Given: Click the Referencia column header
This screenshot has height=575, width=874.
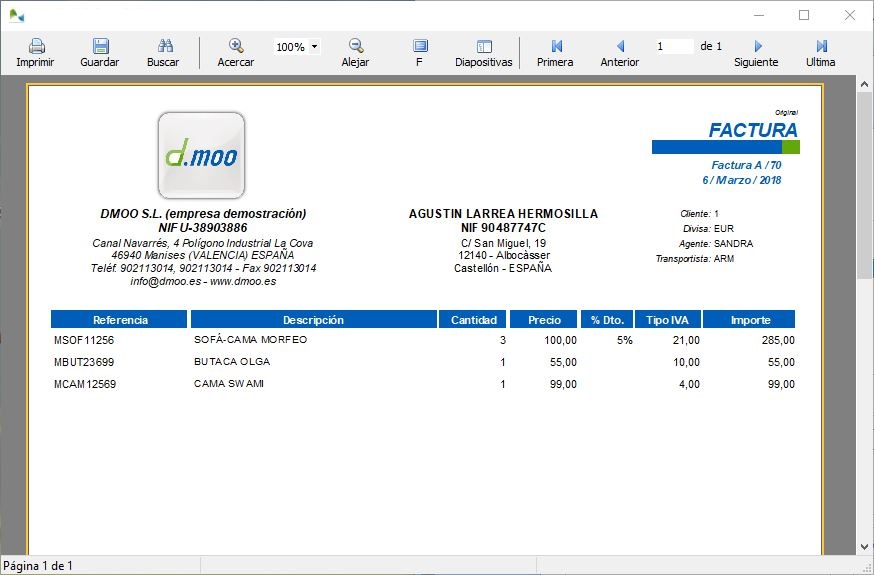Looking at the screenshot, I should click(120, 320).
